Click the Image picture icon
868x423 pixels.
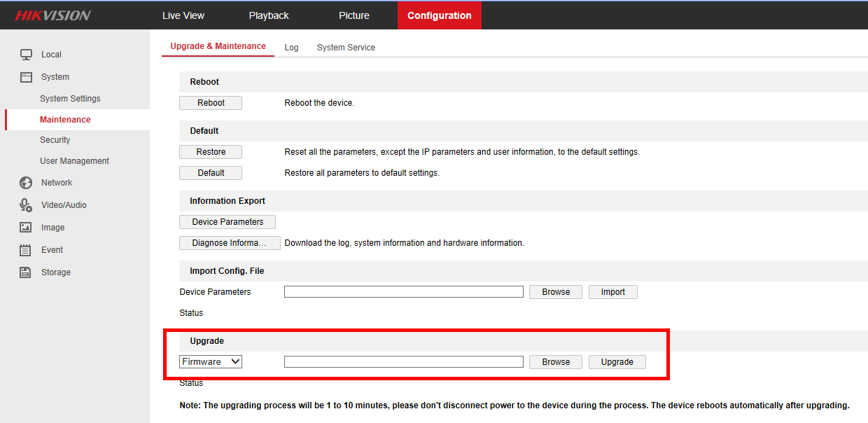(26, 228)
